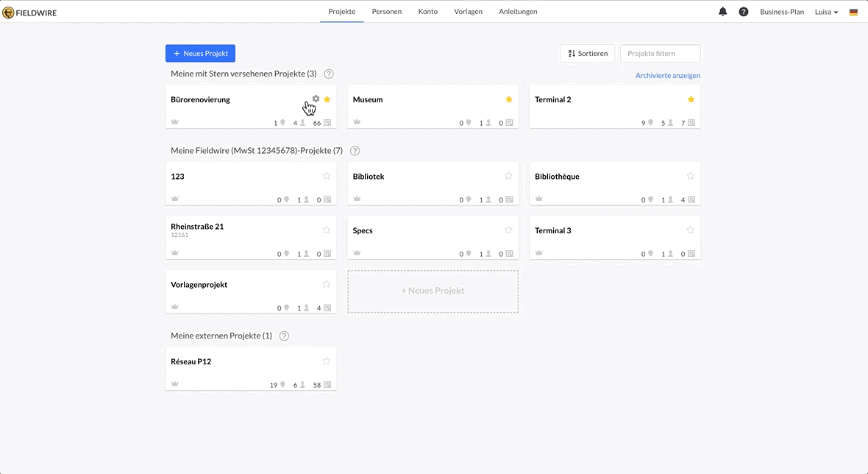868x474 pixels.
Task: Open settings gear on Bürorenovierung project
Action: click(x=316, y=99)
